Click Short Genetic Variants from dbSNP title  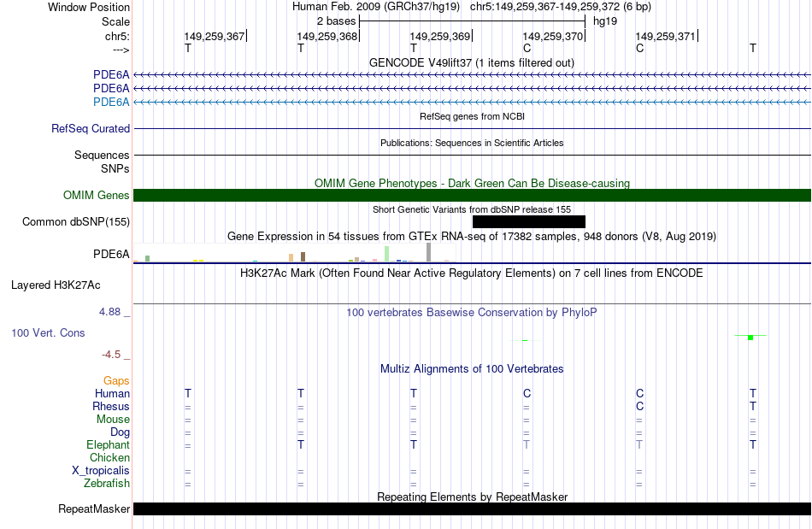tap(472, 209)
